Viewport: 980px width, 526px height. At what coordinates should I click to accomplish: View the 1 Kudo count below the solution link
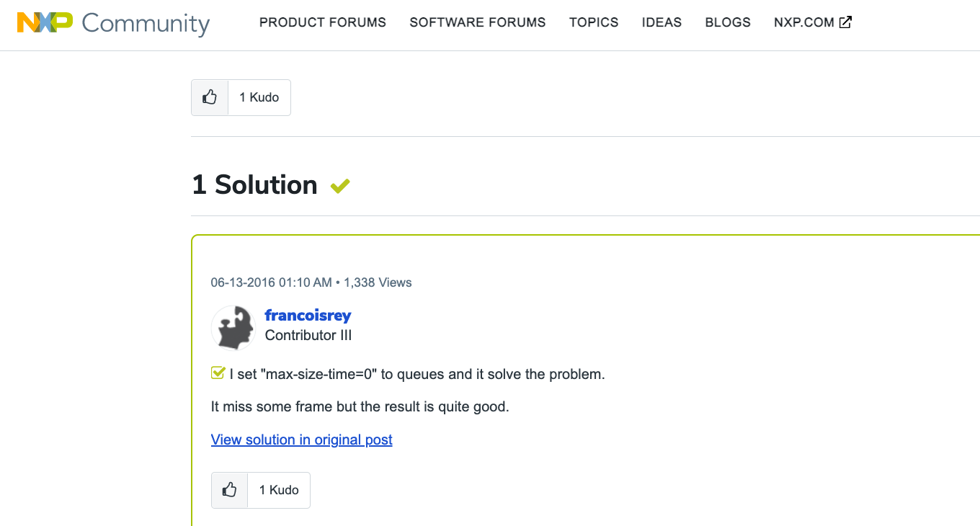[278, 491]
